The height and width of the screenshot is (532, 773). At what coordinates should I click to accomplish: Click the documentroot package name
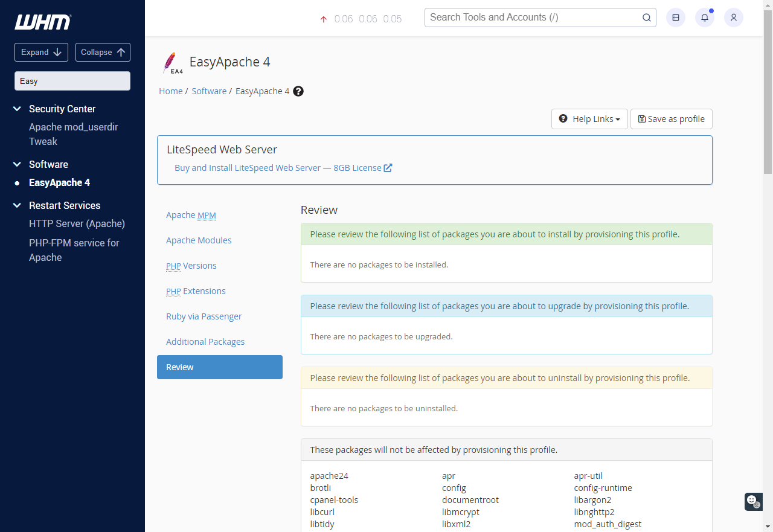pos(470,500)
